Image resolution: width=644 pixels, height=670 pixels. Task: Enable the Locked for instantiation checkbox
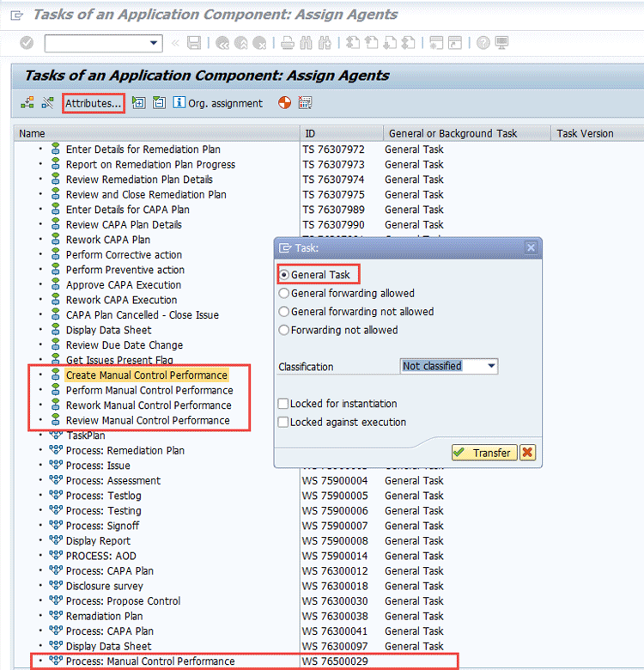click(x=284, y=404)
